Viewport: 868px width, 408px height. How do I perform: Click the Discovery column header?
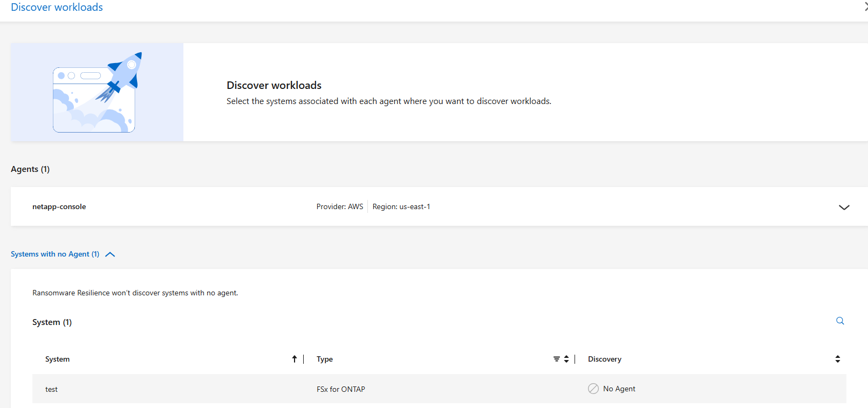point(605,359)
